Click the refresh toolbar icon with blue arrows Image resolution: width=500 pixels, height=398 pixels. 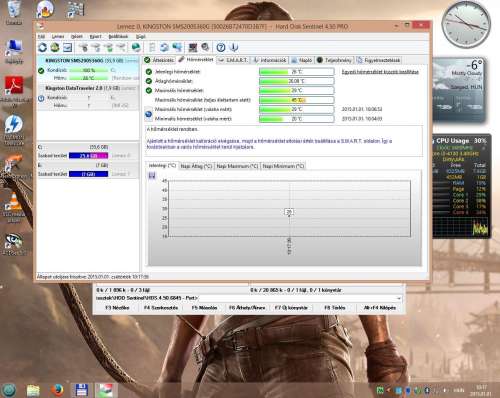click(x=42, y=47)
